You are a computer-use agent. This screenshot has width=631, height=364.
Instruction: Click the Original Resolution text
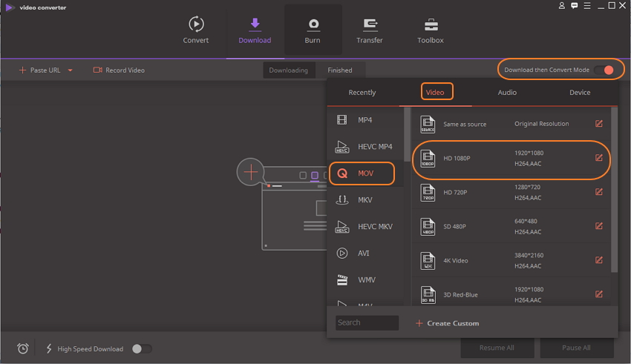(542, 124)
